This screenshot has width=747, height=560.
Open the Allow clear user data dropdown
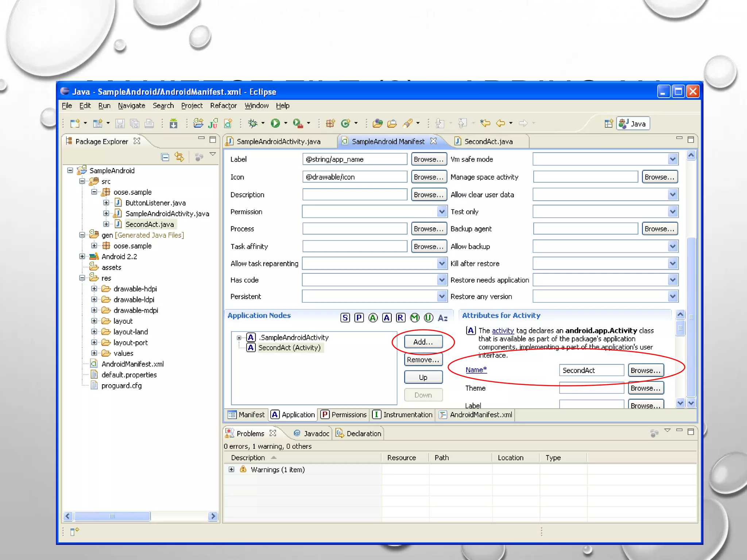point(673,194)
